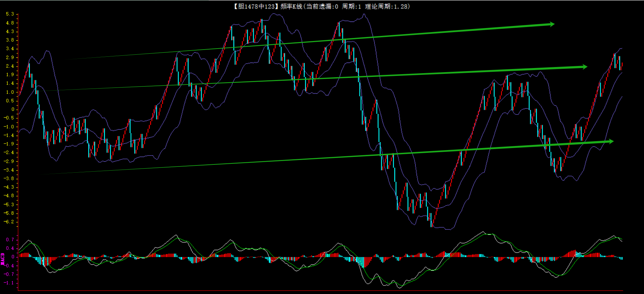Select the lowest candlestick near -6.2
This screenshot has height=294, width=644.
(x=431, y=220)
